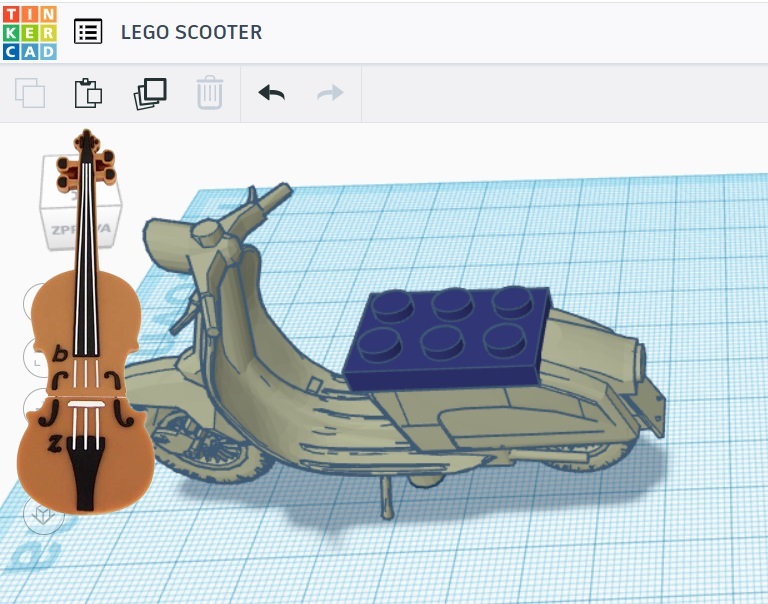The width and height of the screenshot is (768, 604).
Task: Click the Delete trash can icon
Action: pyautogui.click(x=210, y=93)
